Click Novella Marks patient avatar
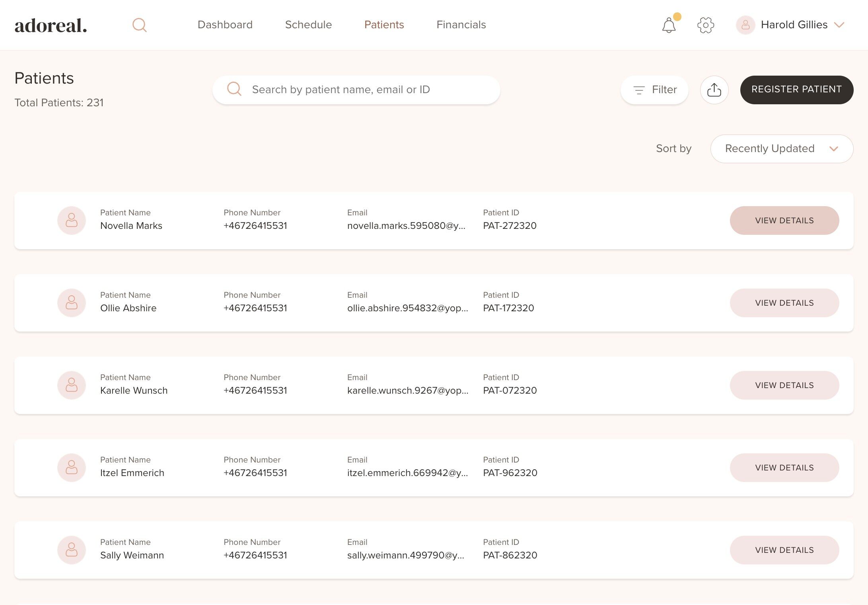This screenshot has width=868, height=605. (x=72, y=220)
